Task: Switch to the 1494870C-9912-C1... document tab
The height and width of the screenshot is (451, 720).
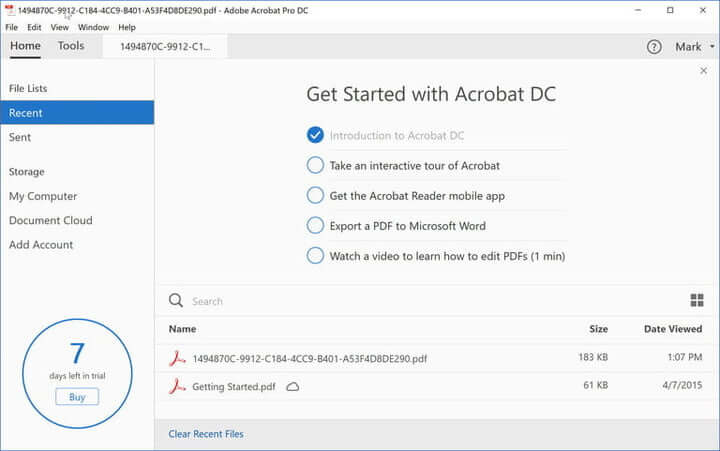Action: click(x=165, y=47)
